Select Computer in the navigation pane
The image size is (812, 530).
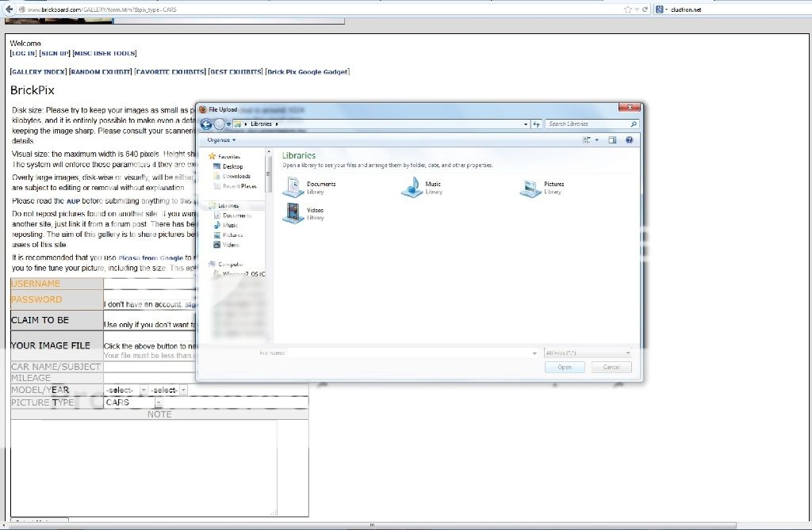(x=232, y=264)
